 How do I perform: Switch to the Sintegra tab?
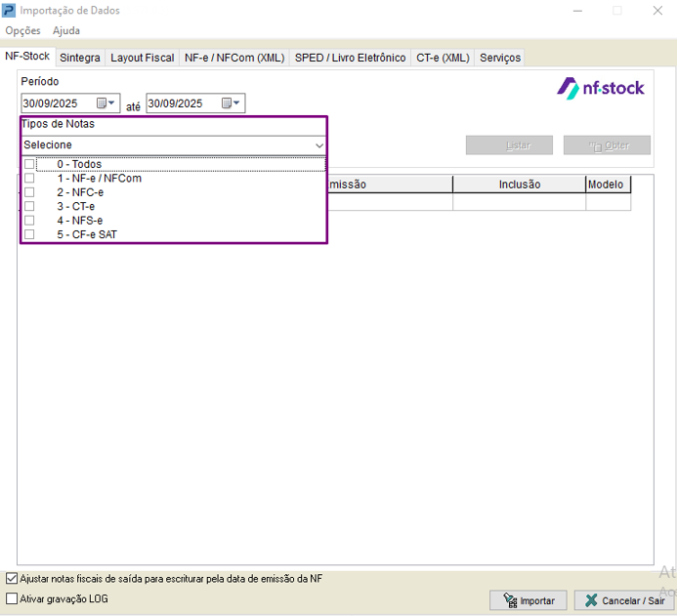80,58
